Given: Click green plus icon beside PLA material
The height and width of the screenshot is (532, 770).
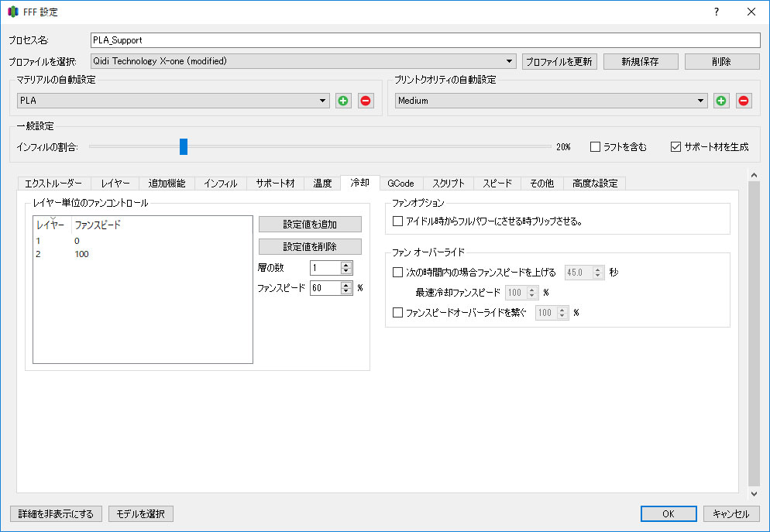Looking at the screenshot, I should [343, 101].
